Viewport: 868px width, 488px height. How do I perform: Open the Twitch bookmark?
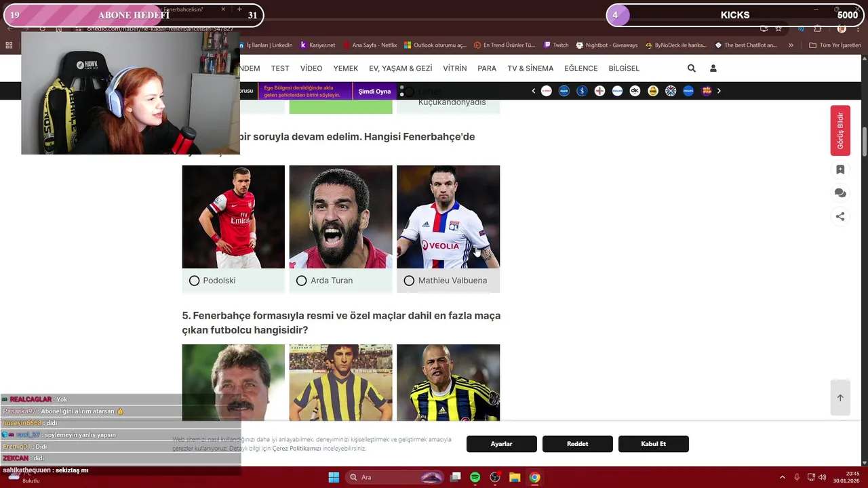(x=556, y=45)
